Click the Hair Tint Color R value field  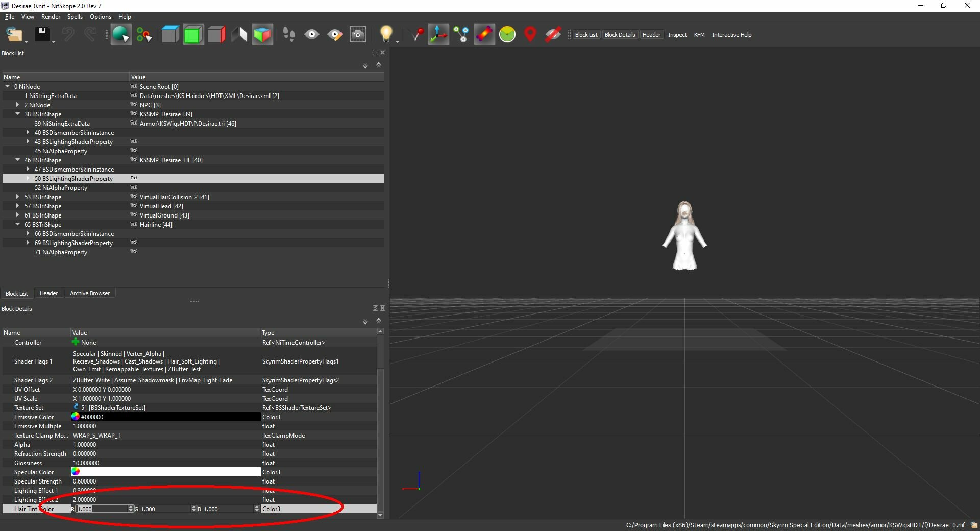[x=103, y=509]
